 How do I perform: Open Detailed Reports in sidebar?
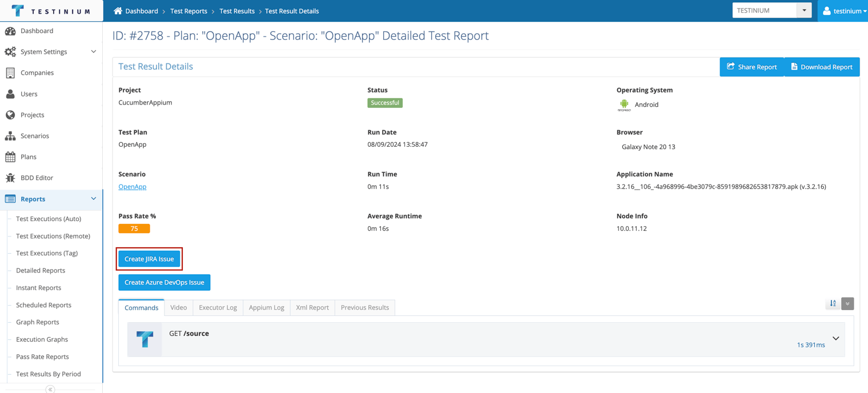tap(41, 270)
